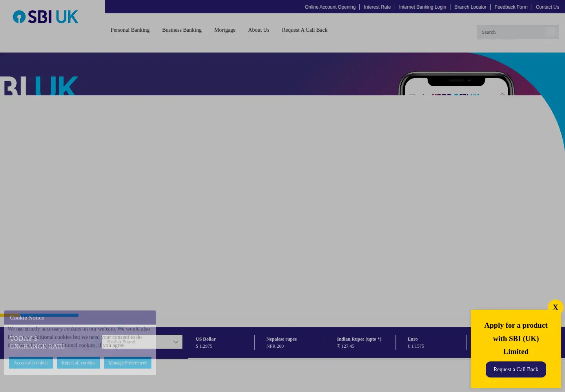Click the phone image in the banner

(456, 83)
